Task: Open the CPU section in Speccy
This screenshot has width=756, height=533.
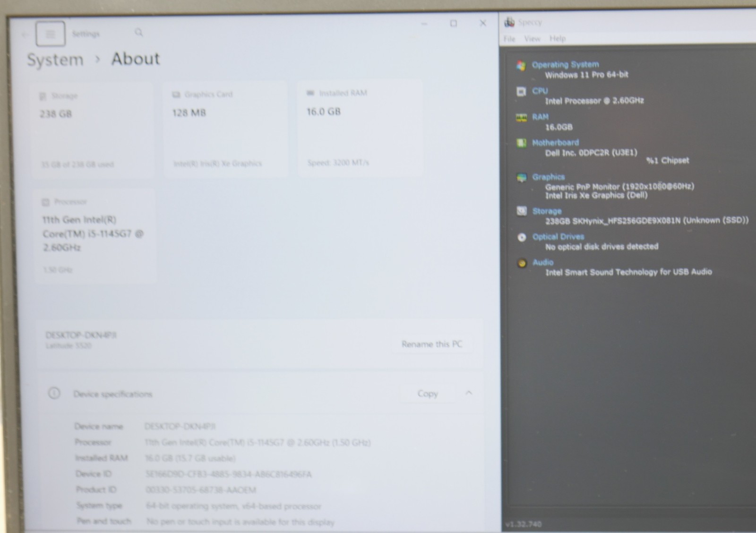Action: [540, 91]
